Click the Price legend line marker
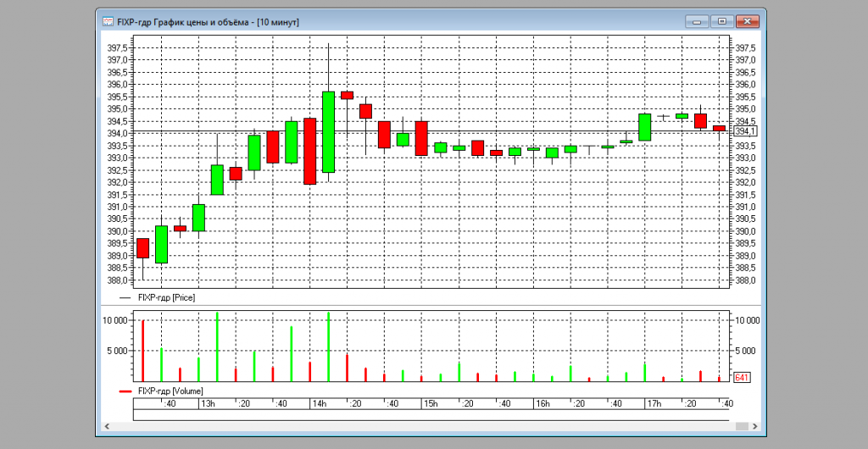The image size is (868, 449). click(126, 298)
